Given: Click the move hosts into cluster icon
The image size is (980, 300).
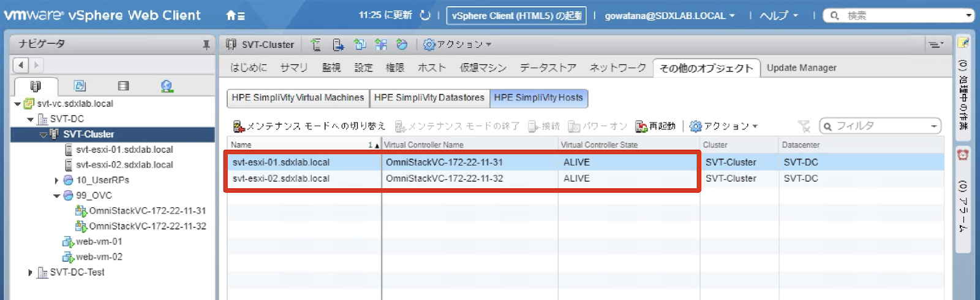Looking at the screenshot, I should [338, 44].
